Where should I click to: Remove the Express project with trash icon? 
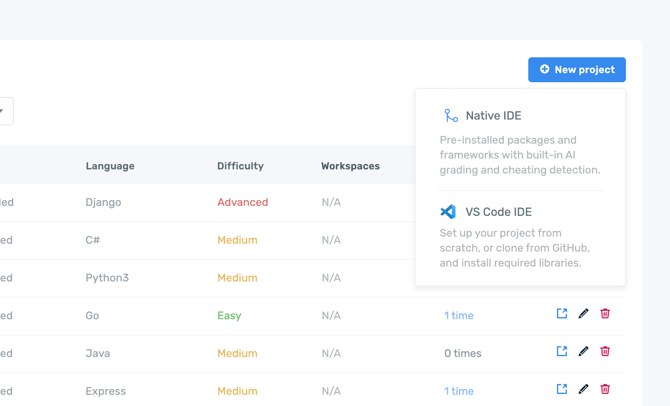(605, 389)
